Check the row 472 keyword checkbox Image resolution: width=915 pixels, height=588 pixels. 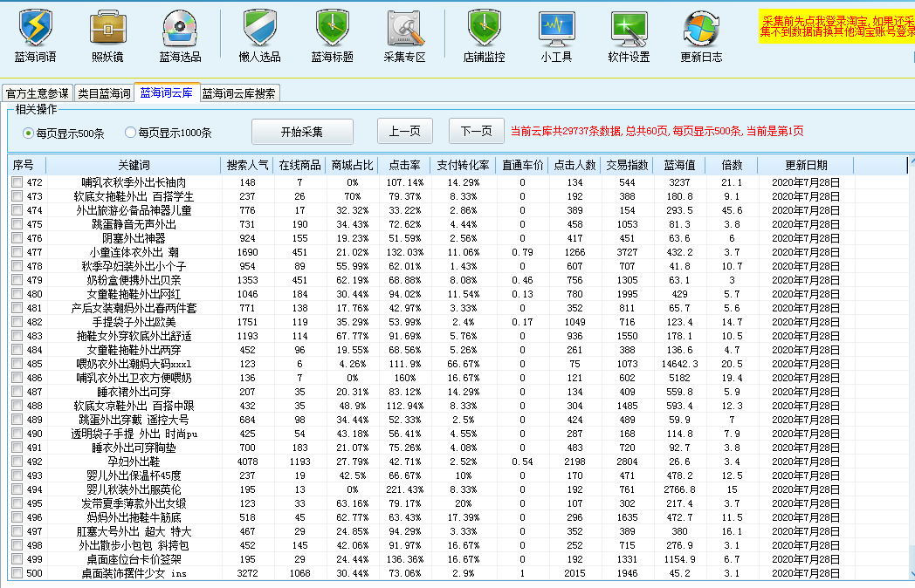click(16, 182)
